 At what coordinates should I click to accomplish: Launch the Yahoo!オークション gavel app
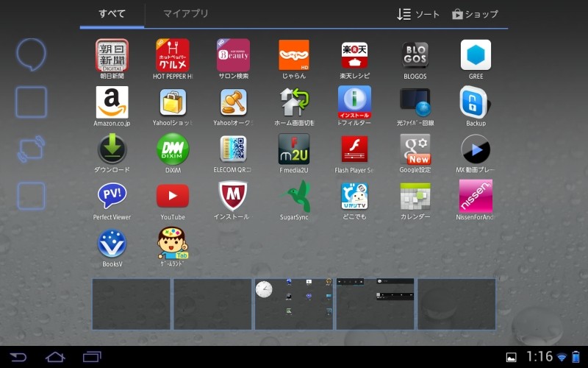(x=233, y=102)
